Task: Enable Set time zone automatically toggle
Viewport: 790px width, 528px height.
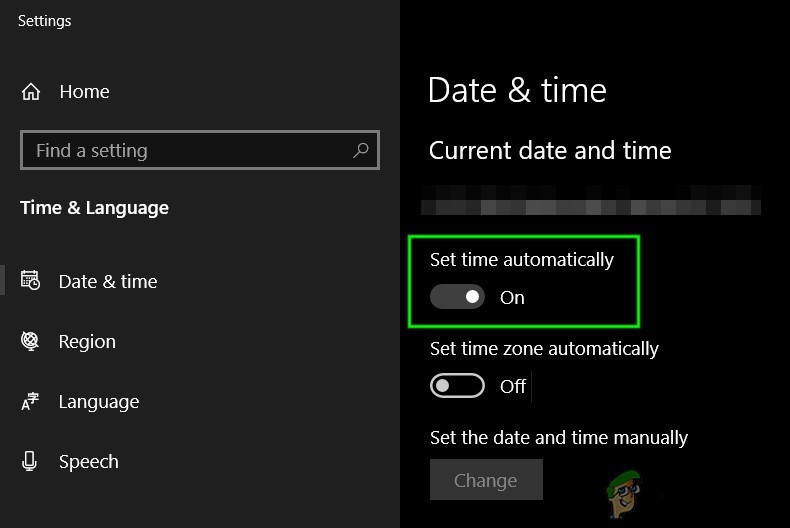Action: (x=457, y=386)
